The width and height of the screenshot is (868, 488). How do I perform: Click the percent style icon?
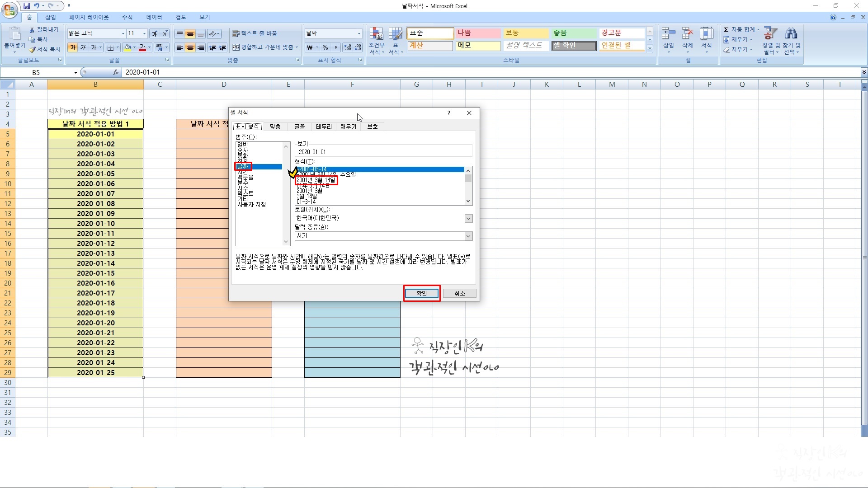pyautogui.click(x=325, y=47)
